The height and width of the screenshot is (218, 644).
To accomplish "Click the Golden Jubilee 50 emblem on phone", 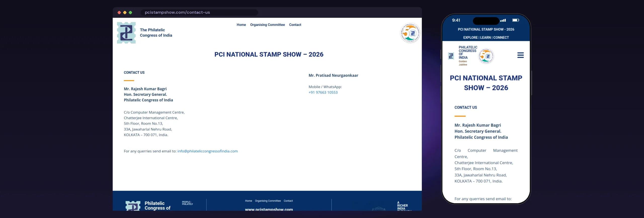I will coord(486,56).
